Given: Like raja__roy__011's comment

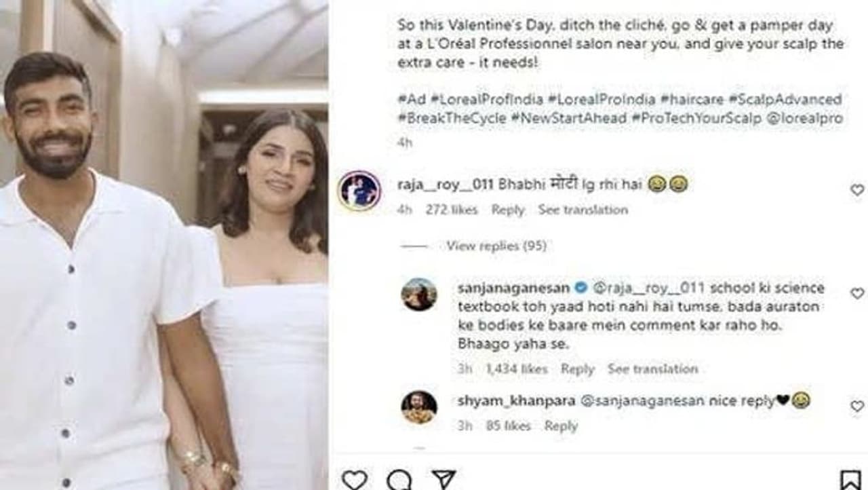Looking at the screenshot, I should 857,191.
